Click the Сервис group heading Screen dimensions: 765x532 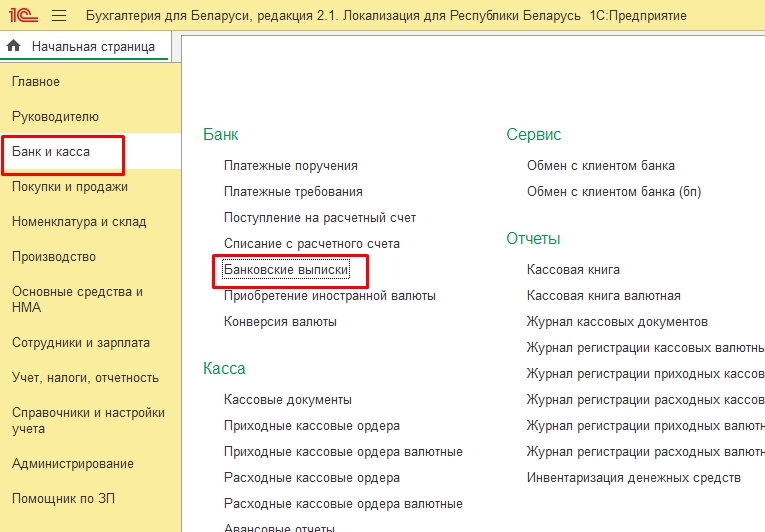534,134
